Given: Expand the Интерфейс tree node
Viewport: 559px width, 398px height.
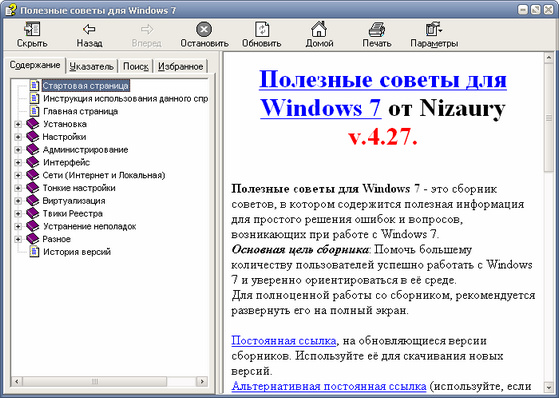Looking at the screenshot, I should tap(17, 163).
